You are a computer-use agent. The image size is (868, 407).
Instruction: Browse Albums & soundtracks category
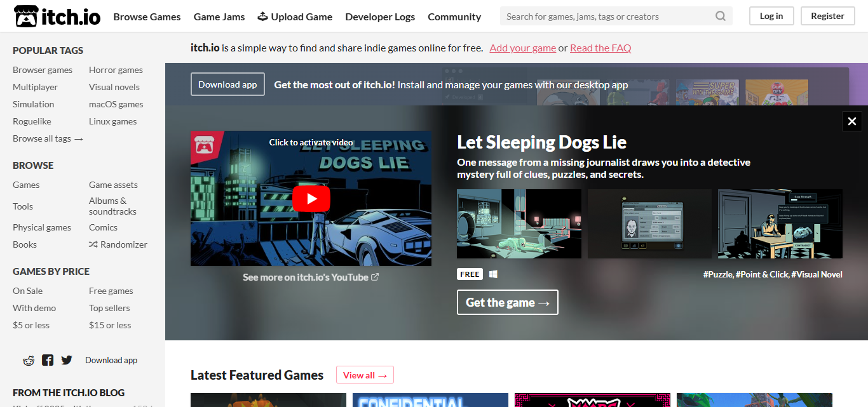tap(112, 206)
